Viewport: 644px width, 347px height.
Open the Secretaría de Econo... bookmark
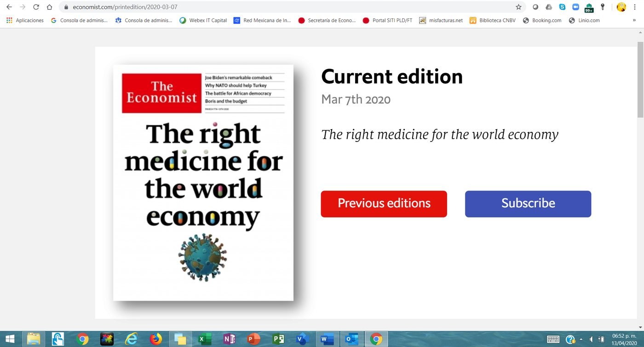coord(327,20)
